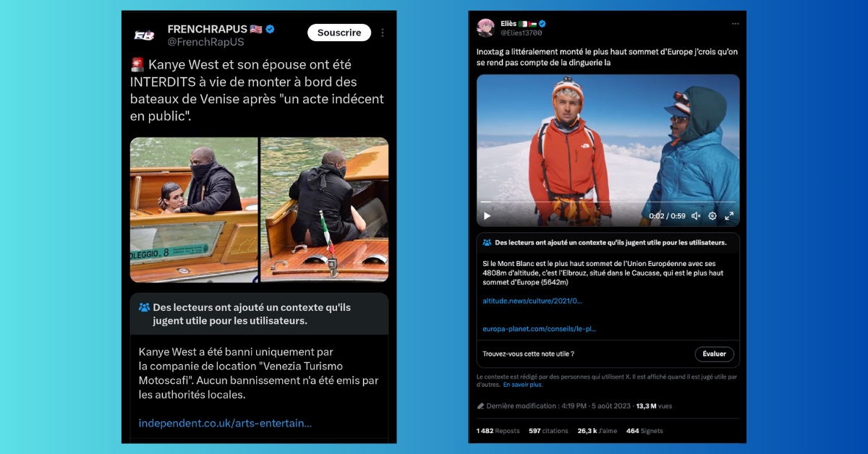This screenshot has height=454, width=868.
Task: Open independent.co.uk source link
Action: [x=225, y=424]
